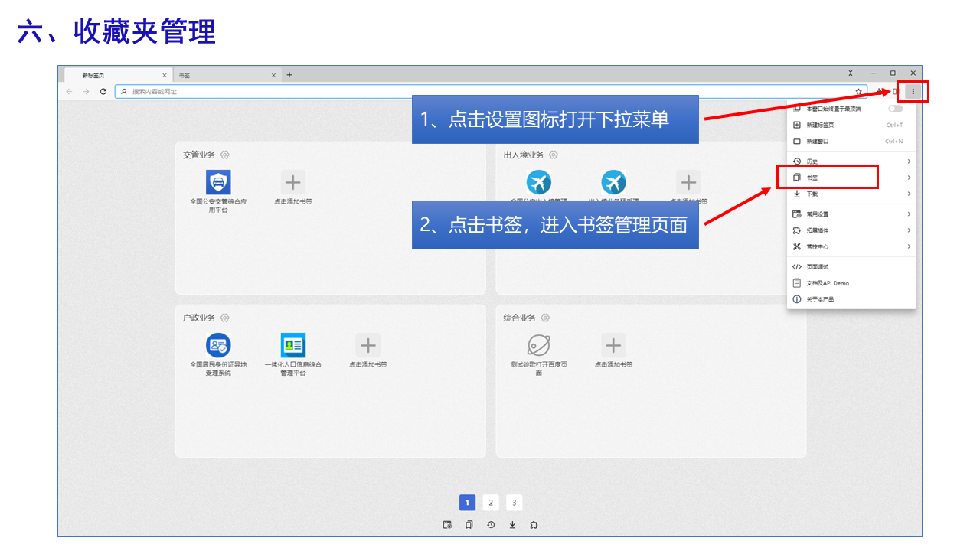Expand the 下载 submenu

[851, 194]
